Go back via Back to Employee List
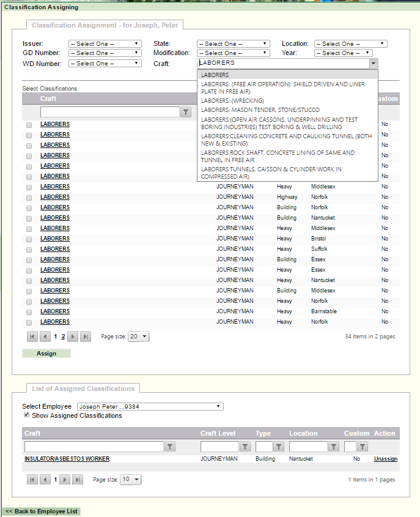420x517 pixels. tap(42, 511)
